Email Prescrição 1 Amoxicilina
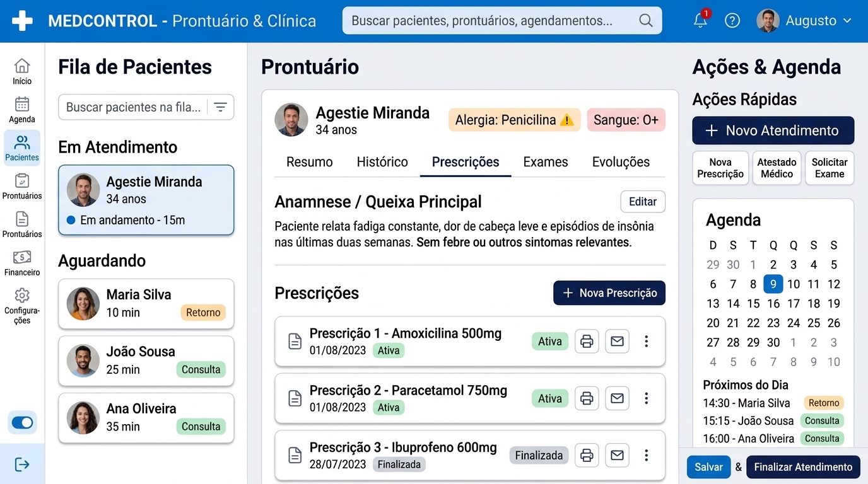Screen dimensions: 868x484 [617, 342]
